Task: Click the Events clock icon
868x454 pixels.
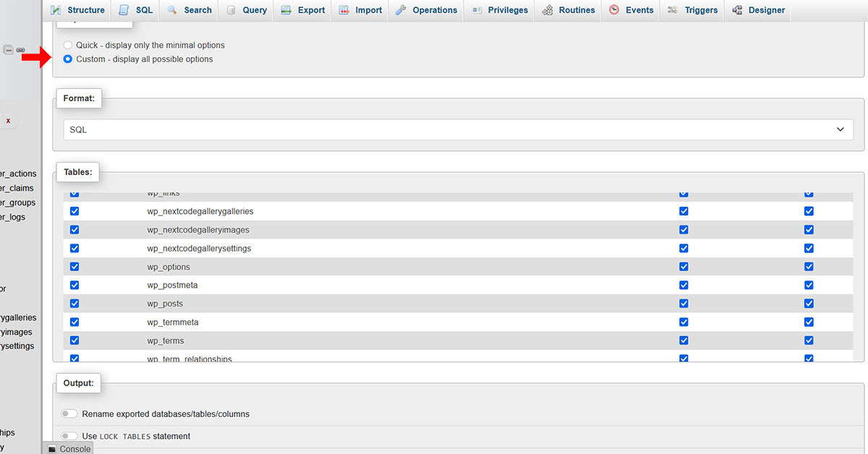Action: (x=614, y=10)
